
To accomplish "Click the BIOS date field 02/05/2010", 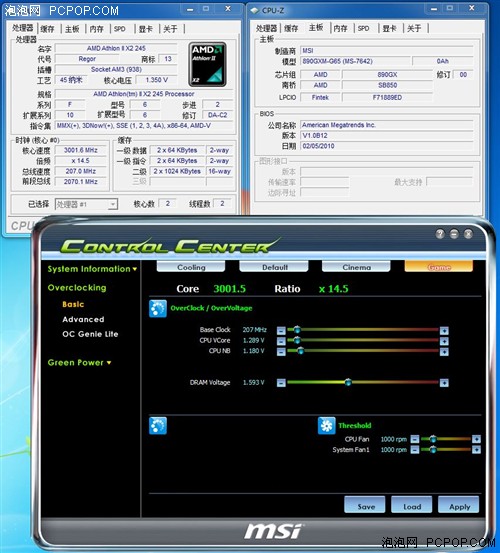I will [x=386, y=146].
